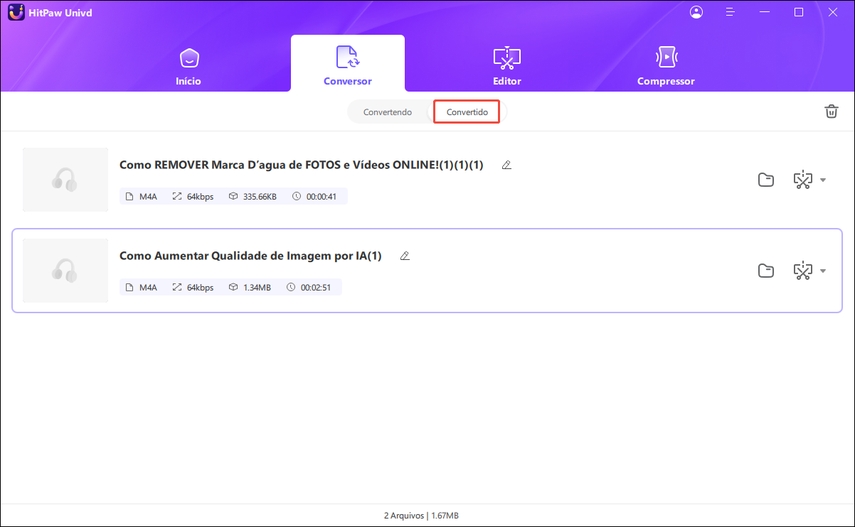
Task: Open the hamburger menu in title bar
Action: coord(731,12)
